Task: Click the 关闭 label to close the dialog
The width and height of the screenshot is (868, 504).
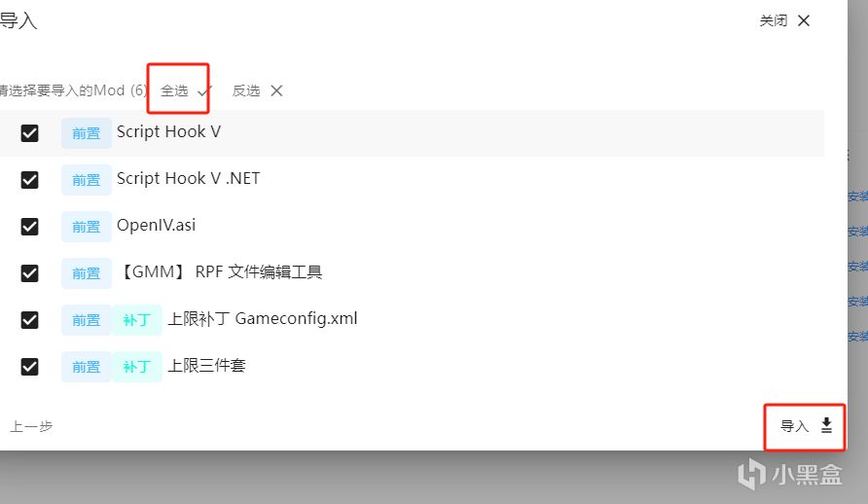Action: tap(774, 21)
